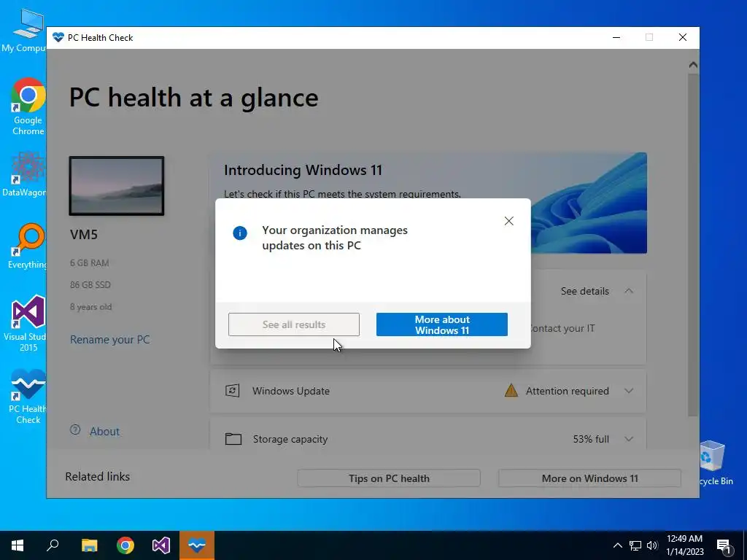Screen dimensions: 747x560
Task: Open More about Windows 11
Action: (441, 324)
